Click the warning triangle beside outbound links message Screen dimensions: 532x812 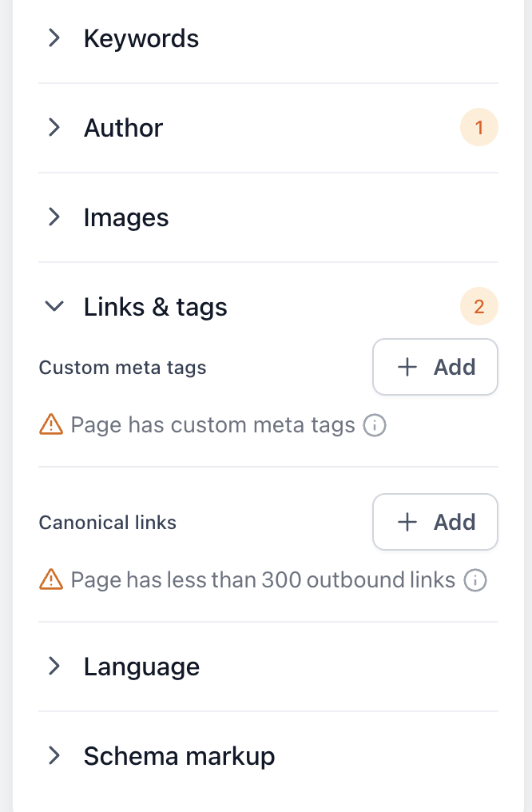(49, 579)
